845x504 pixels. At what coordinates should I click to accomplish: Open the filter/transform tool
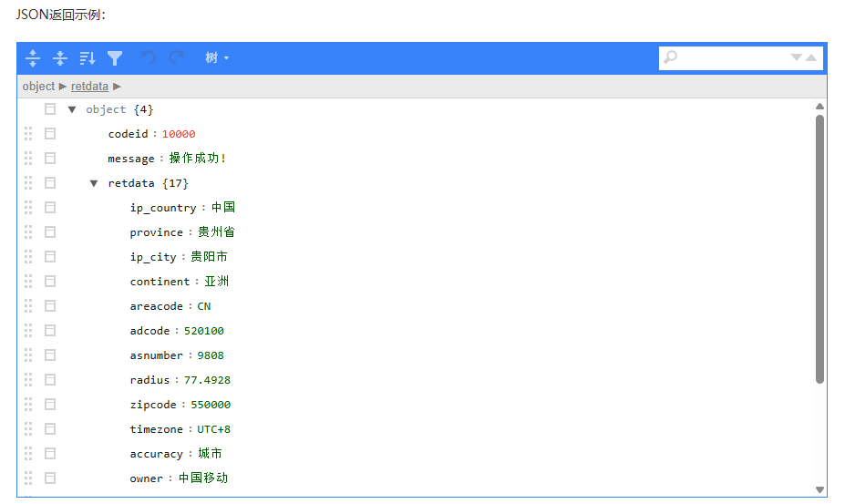click(x=115, y=57)
